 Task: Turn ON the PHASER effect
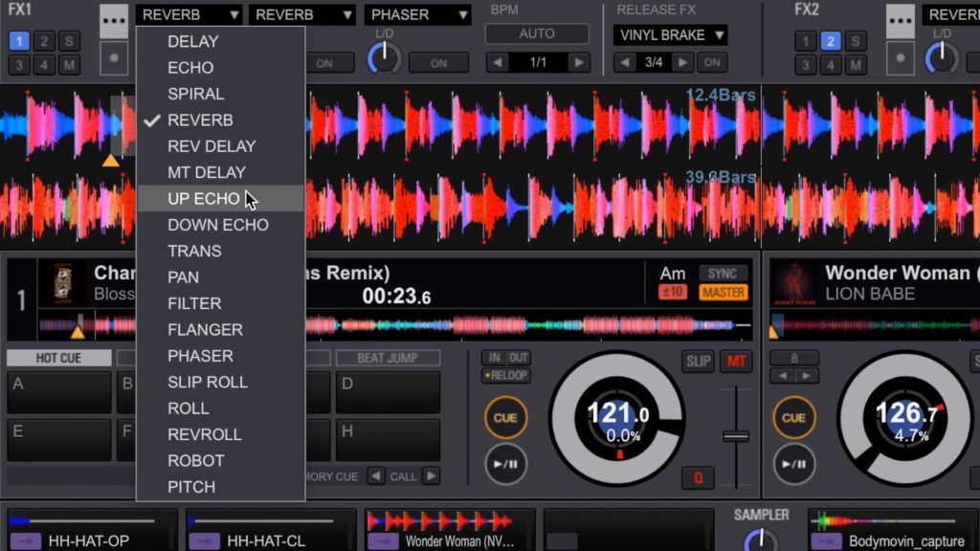pos(438,62)
